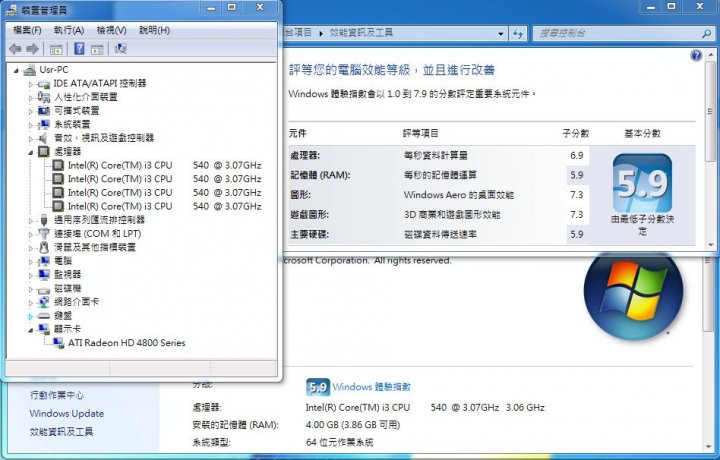Select the 網路介面卡 icon
Image resolution: width=720 pixels, height=460 pixels.
click(44, 302)
